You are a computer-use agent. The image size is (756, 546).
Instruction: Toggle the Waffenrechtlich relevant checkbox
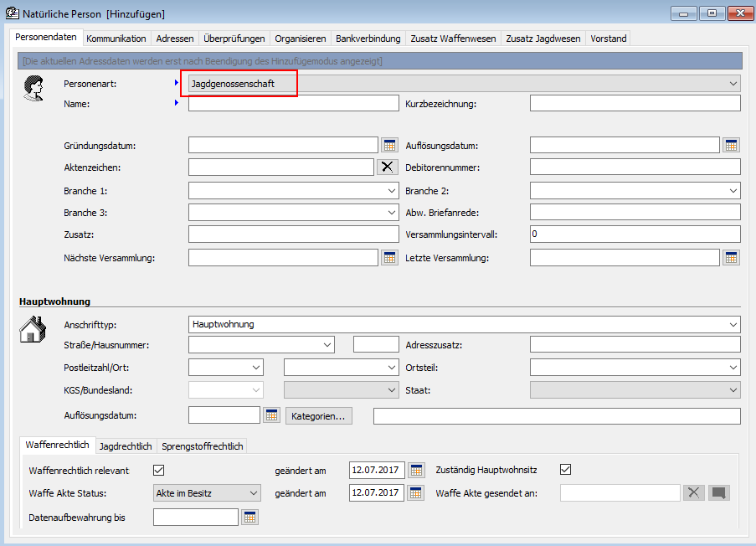(159, 470)
